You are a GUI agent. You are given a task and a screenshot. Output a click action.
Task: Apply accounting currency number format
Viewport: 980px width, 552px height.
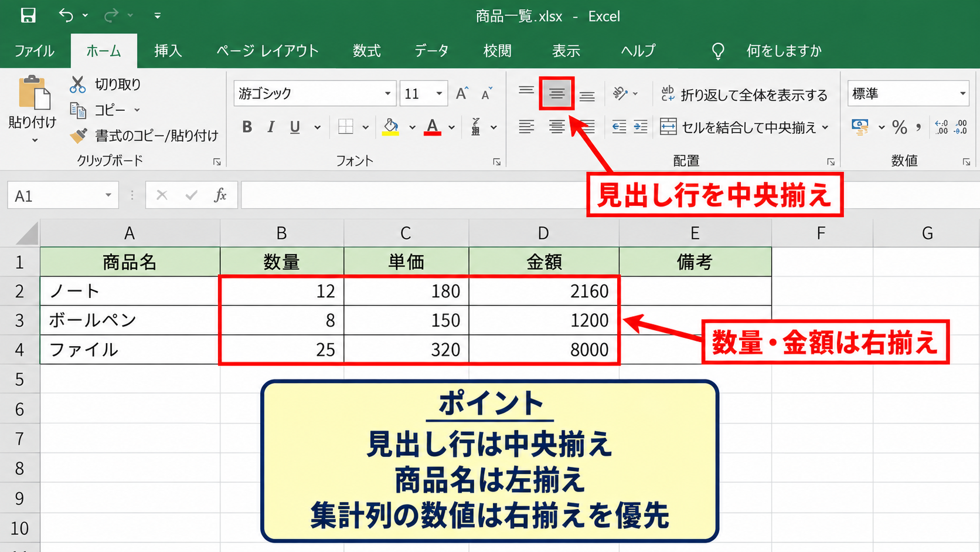click(x=860, y=127)
